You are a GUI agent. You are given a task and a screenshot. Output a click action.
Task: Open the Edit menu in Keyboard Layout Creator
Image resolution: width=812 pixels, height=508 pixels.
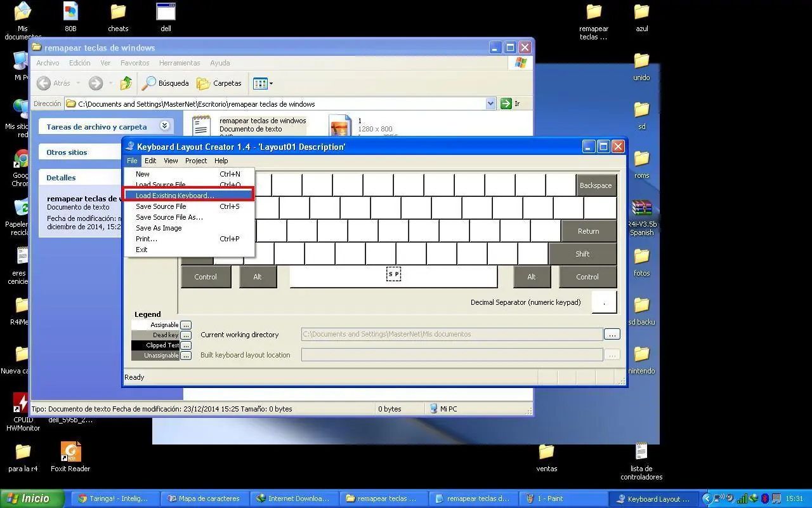click(x=150, y=161)
